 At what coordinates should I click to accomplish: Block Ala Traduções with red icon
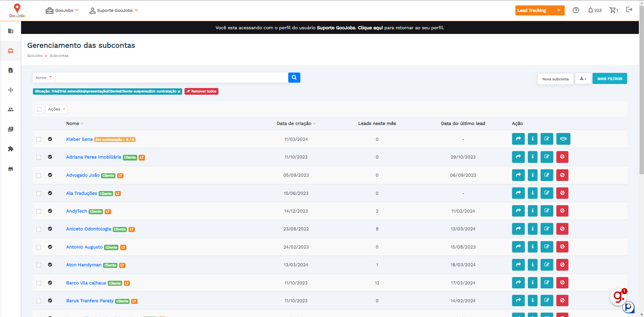click(x=562, y=193)
